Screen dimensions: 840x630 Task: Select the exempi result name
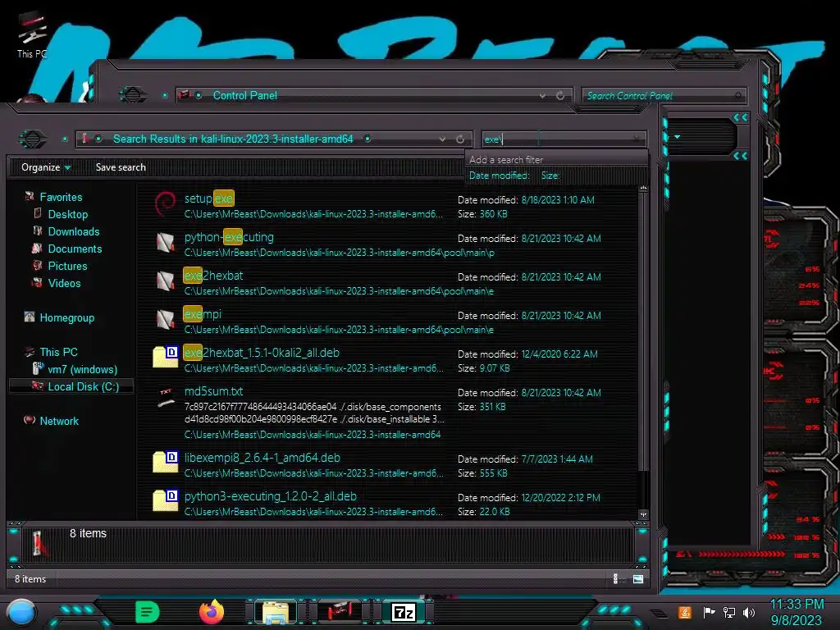pyautogui.click(x=202, y=314)
